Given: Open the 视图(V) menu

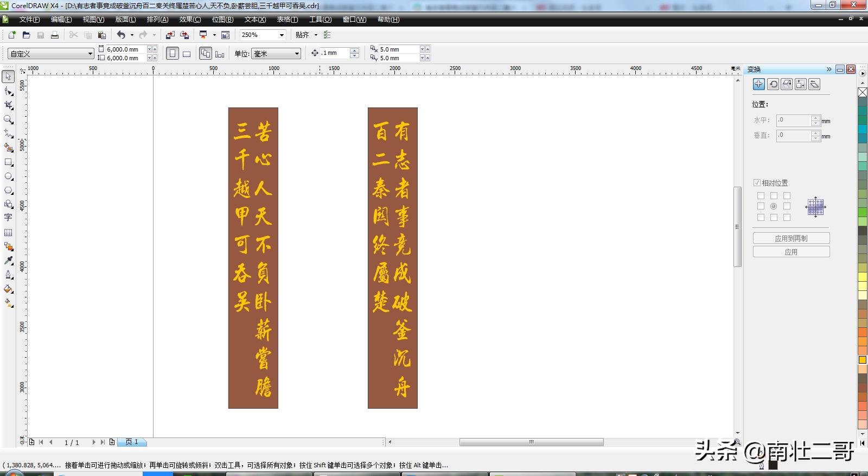Looking at the screenshot, I should (93, 20).
